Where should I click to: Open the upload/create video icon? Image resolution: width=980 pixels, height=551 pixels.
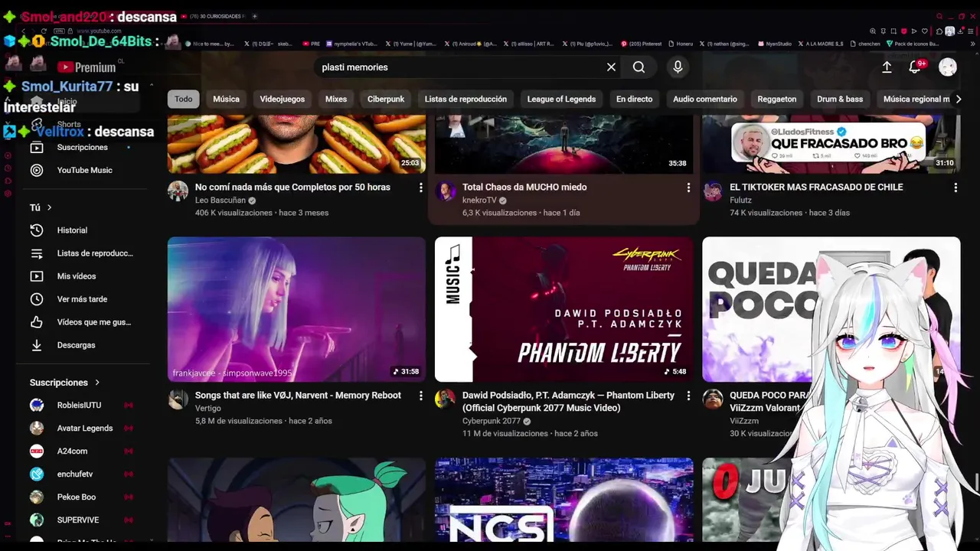click(x=887, y=67)
